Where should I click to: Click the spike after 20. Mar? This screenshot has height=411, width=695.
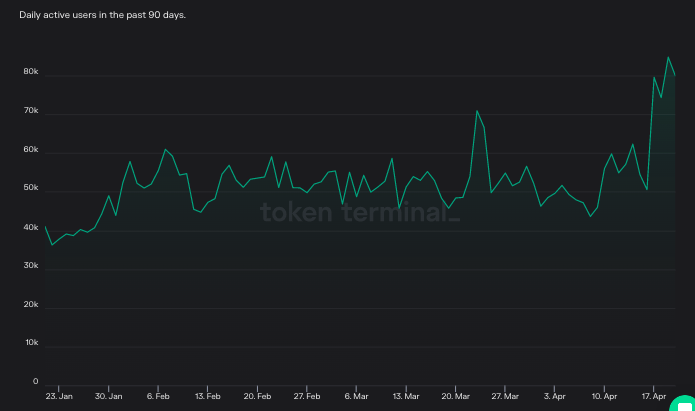click(x=477, y=111)
